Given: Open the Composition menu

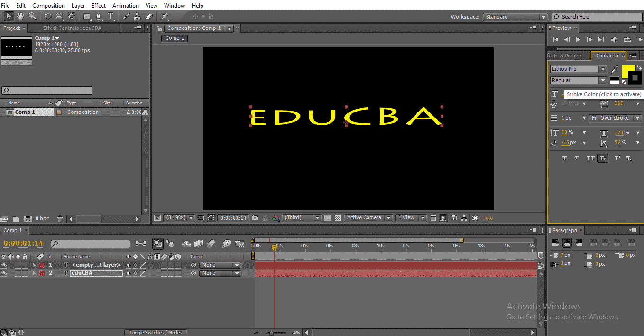Looking at the screenshot, I should click(48, 6).
